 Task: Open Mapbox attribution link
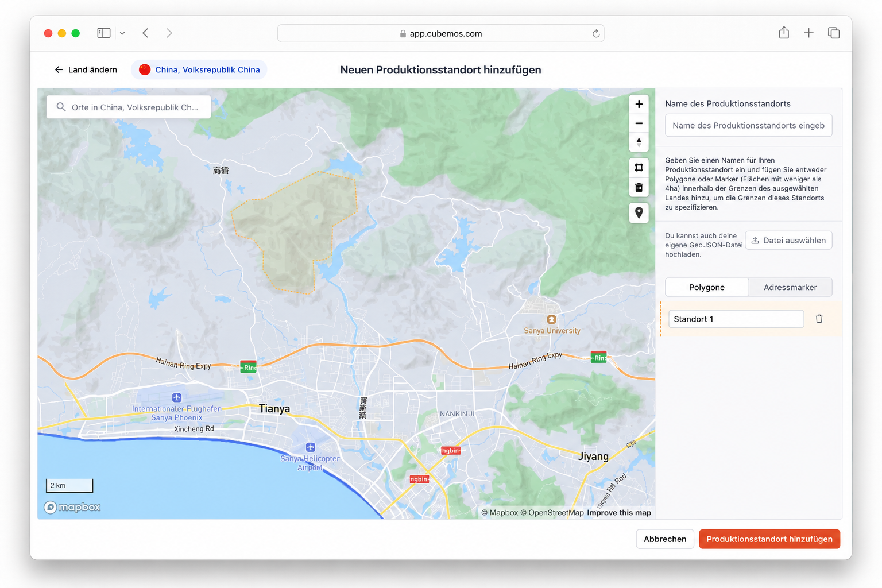point(500,513)
